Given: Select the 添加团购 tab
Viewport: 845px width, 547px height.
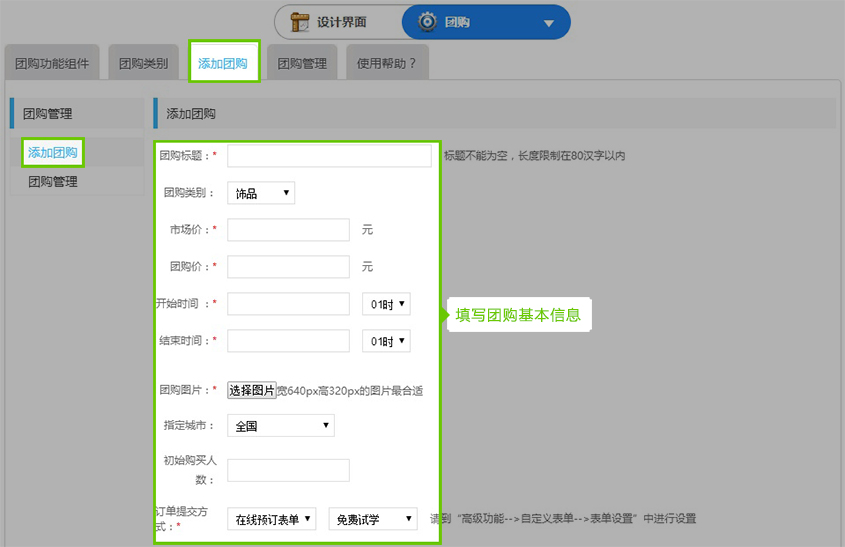Looking at the screenshot, I should [x=223, y=63].
